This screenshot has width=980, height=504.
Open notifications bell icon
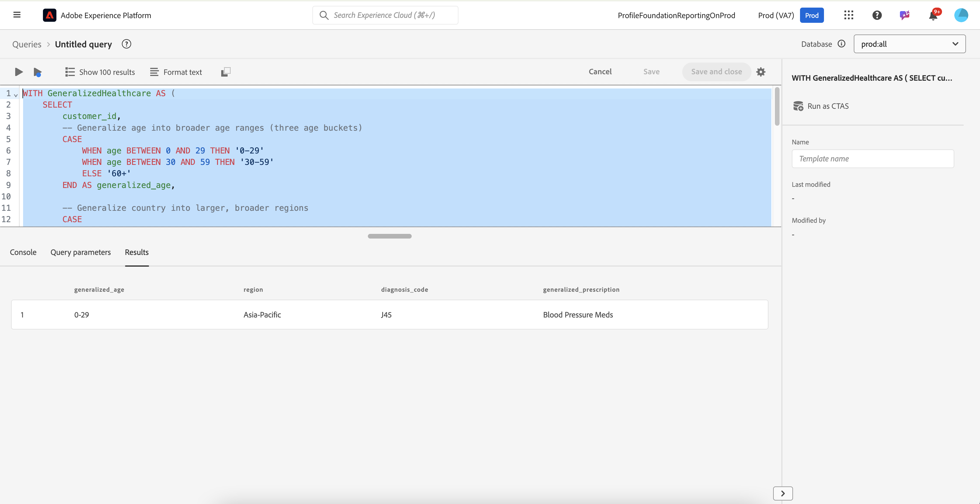933,15
